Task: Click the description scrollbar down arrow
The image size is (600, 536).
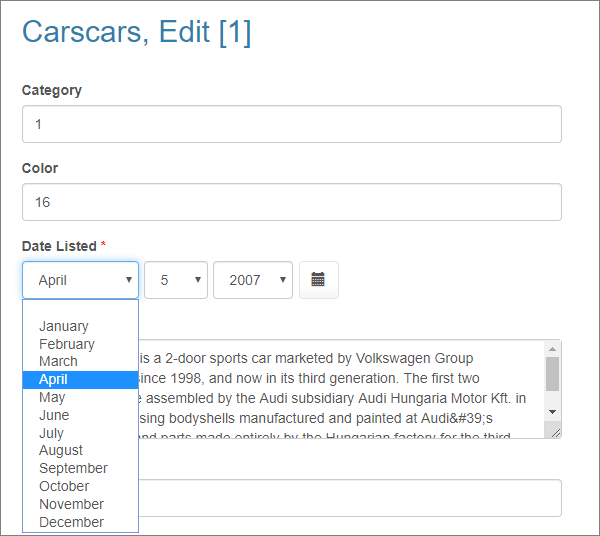Action: pyautogui.click(x=552, y=412)
